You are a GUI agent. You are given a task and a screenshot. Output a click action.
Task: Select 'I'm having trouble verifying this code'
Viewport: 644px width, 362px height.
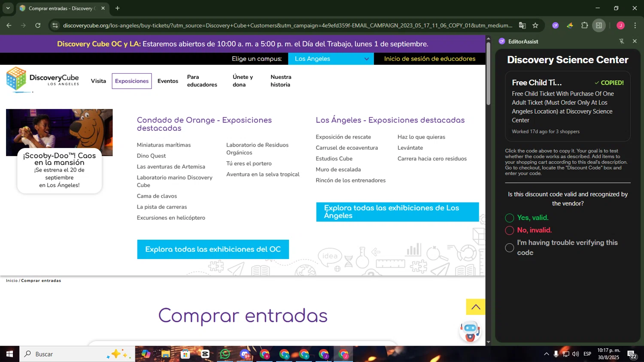pos(510,248)
